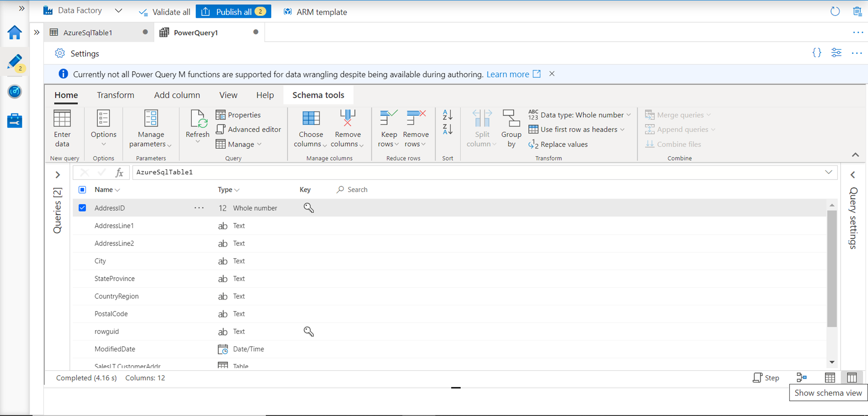This screenshot has height=416, width=868.
Task: Switch to the Transform ribbon tab
Action: [x=115, y=95]
